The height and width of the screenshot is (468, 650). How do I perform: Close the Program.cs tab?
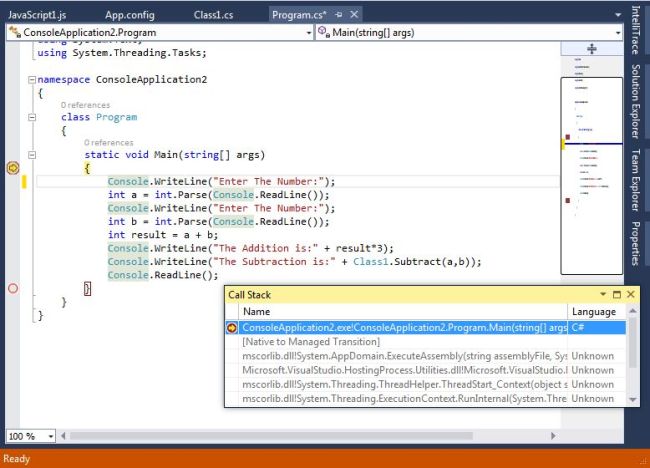tap(354, 15)
